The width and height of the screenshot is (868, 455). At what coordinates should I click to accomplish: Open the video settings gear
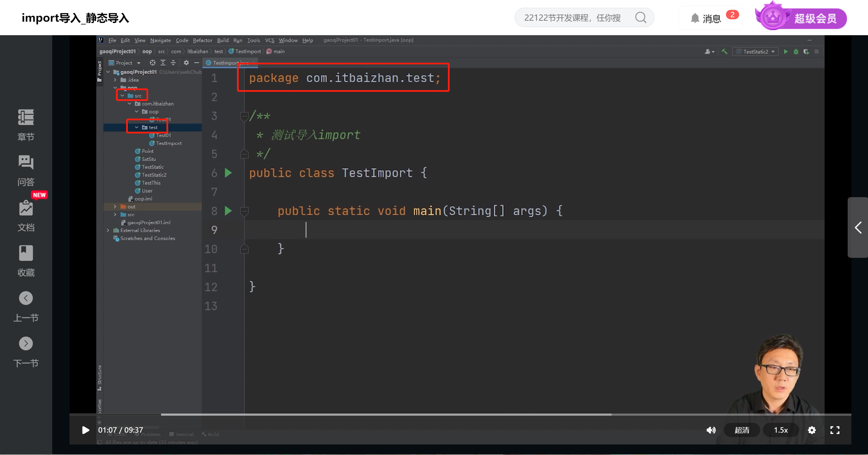click(x=812, y=430)
